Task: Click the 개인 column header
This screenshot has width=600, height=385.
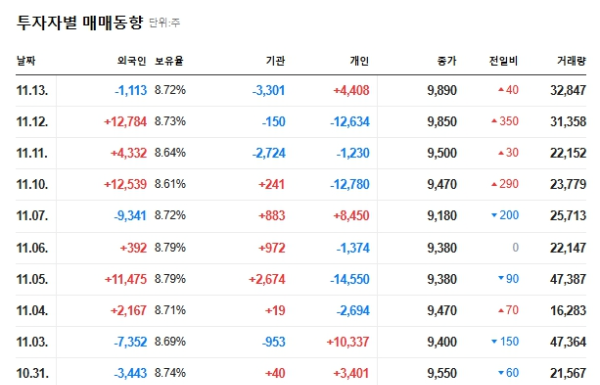Action: 359,61
